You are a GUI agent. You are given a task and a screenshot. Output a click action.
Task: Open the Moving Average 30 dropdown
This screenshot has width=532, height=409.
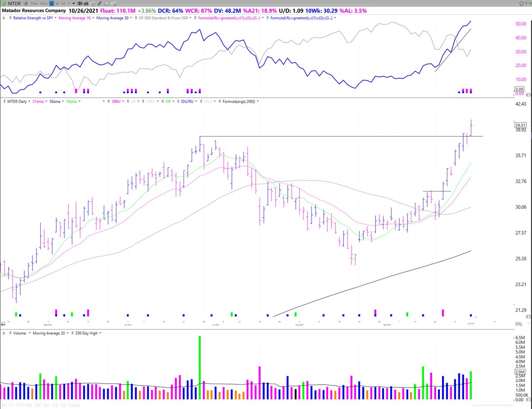(x=131, y=18)
